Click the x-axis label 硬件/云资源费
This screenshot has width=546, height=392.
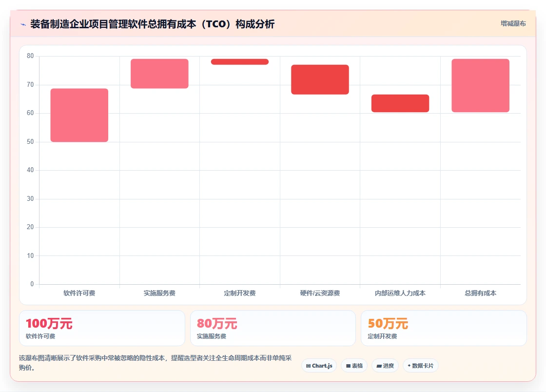pyautogui.click(x=320, y=293)
